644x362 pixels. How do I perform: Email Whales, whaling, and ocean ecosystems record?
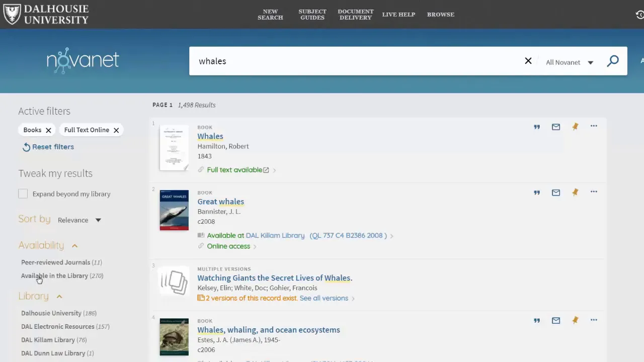point(556,321)
